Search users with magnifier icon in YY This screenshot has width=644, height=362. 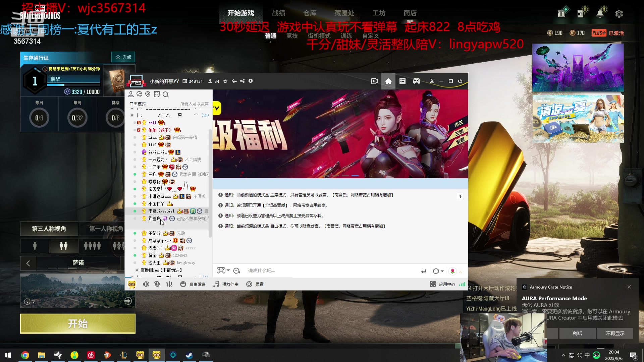click(x=166, y=94)
